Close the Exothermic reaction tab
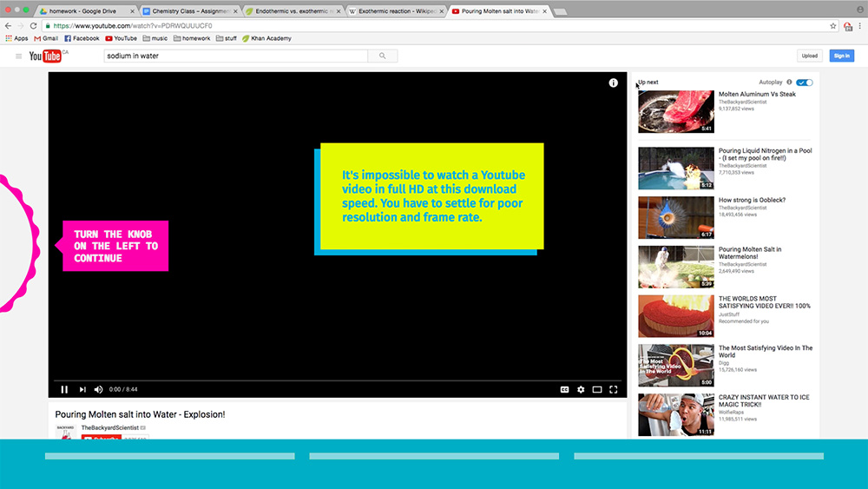 coord(441,11)
